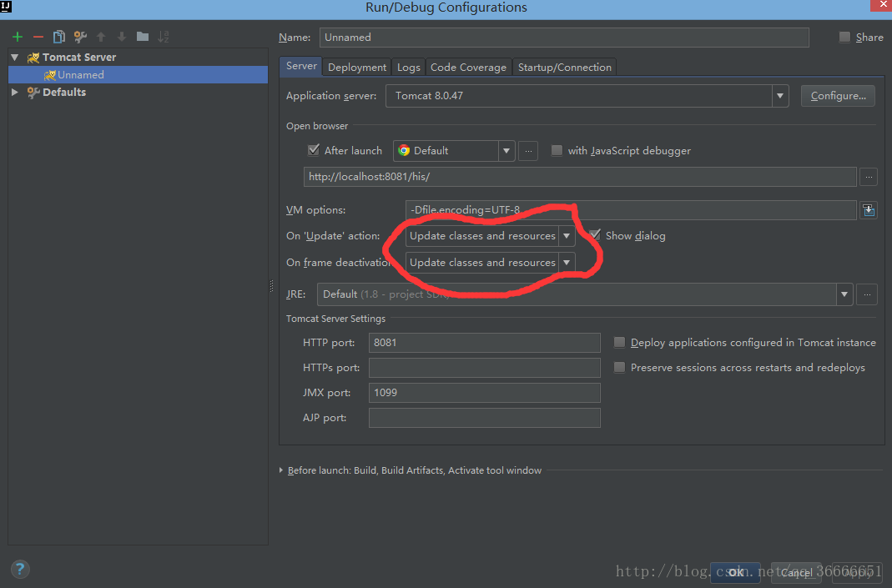Screen dimensions: 892x588
Task: Click the empty HTTPs port field
Action: coord(484,368)
